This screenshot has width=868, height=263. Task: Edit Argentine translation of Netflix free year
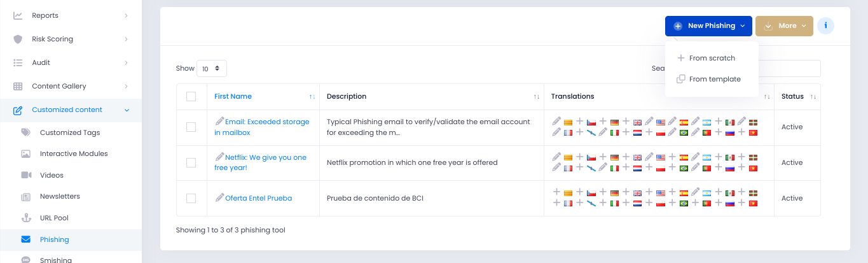click(695, 157)
